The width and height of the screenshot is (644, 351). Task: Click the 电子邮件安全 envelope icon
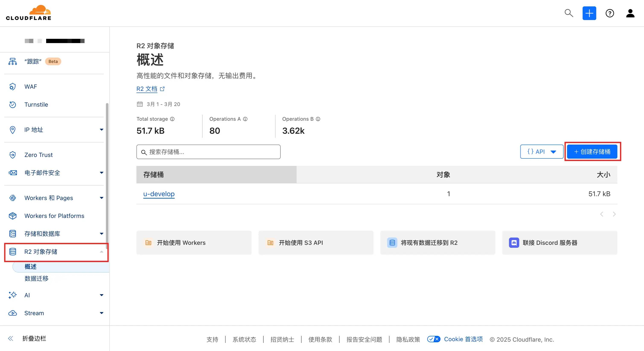(x=13, y=173)
